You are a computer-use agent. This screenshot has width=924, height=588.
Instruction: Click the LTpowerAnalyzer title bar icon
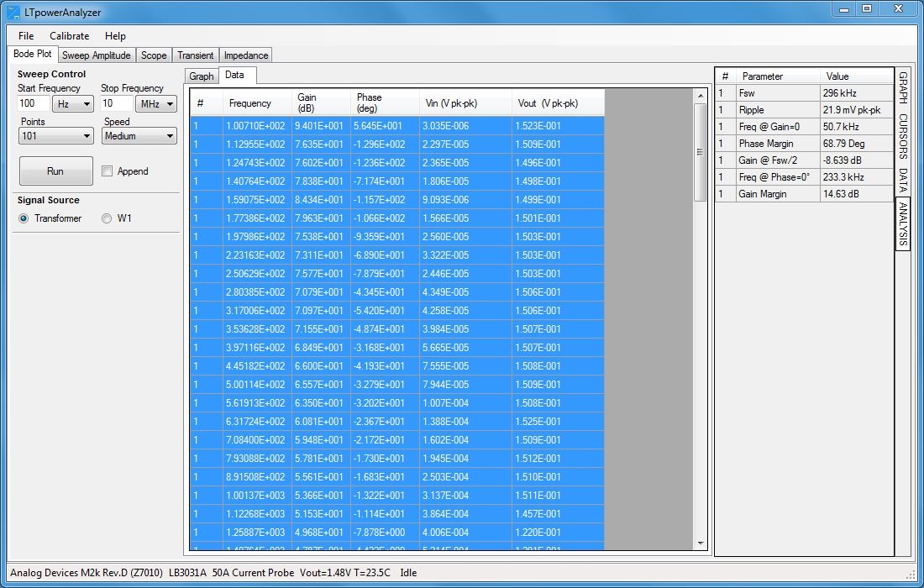coord(13,12)
